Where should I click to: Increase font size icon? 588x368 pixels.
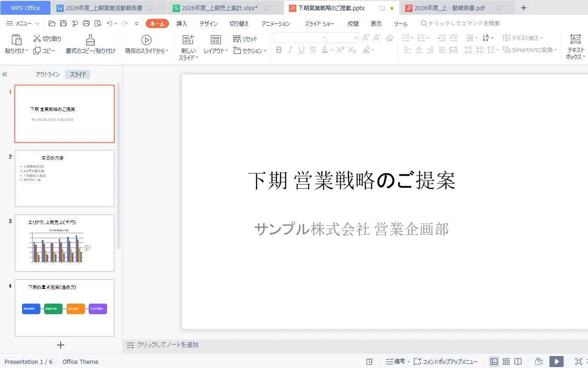[366, 38]
